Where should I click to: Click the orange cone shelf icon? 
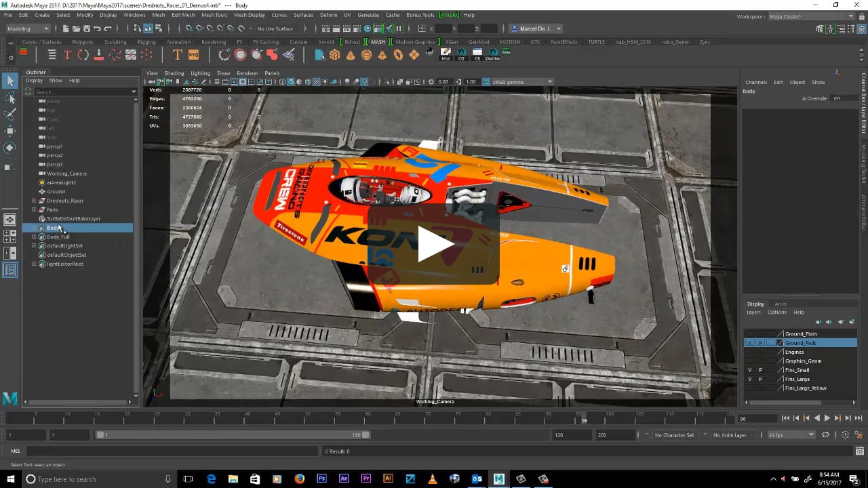click(351, 55)
